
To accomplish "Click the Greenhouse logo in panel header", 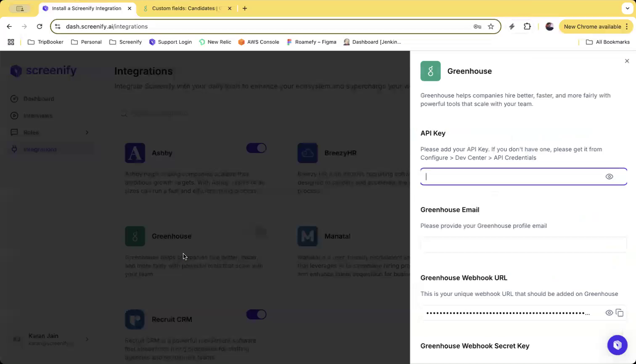I will [x=430, y=71].
